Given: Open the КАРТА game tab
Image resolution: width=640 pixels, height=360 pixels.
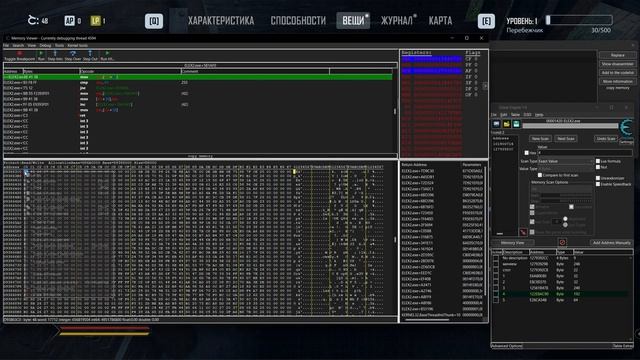Looking at the screenshot, I should pos(440,21).
